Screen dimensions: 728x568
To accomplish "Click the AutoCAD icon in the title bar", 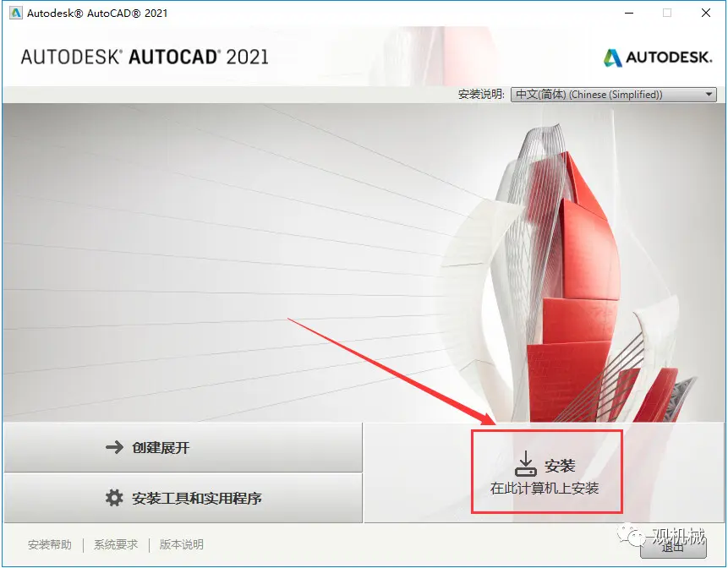I will [x=16, y=13].
